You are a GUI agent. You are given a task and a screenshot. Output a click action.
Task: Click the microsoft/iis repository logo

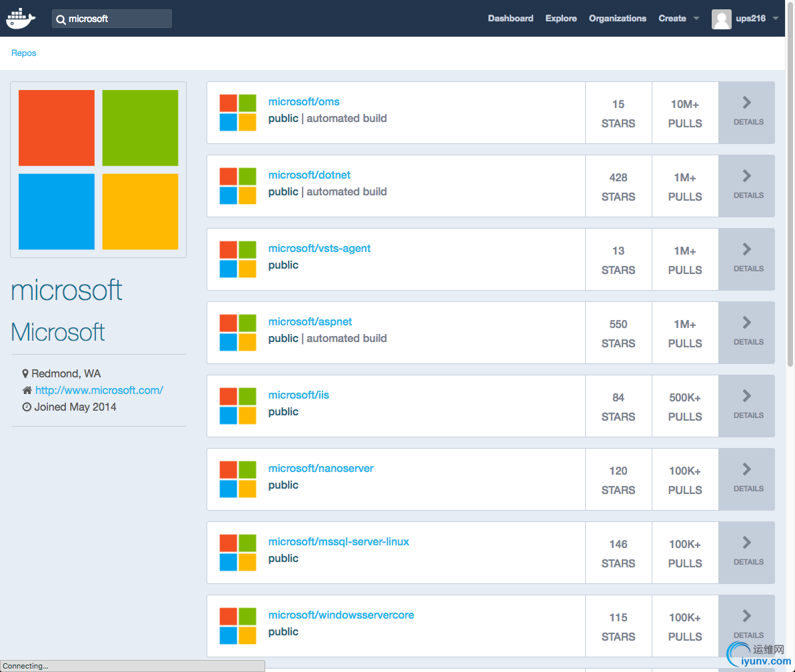pos(238,406)
